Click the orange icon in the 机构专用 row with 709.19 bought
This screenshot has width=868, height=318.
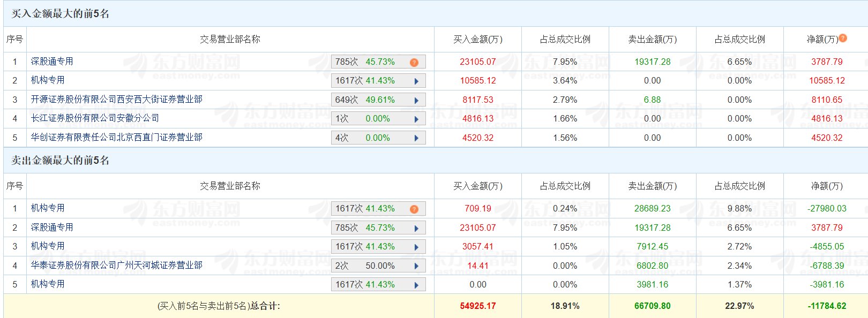pos(414,209)
